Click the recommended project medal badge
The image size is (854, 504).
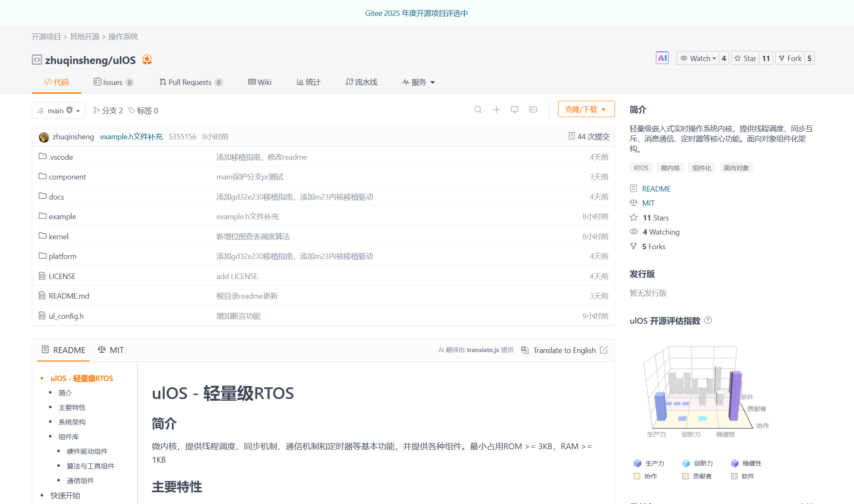(147, 60)
